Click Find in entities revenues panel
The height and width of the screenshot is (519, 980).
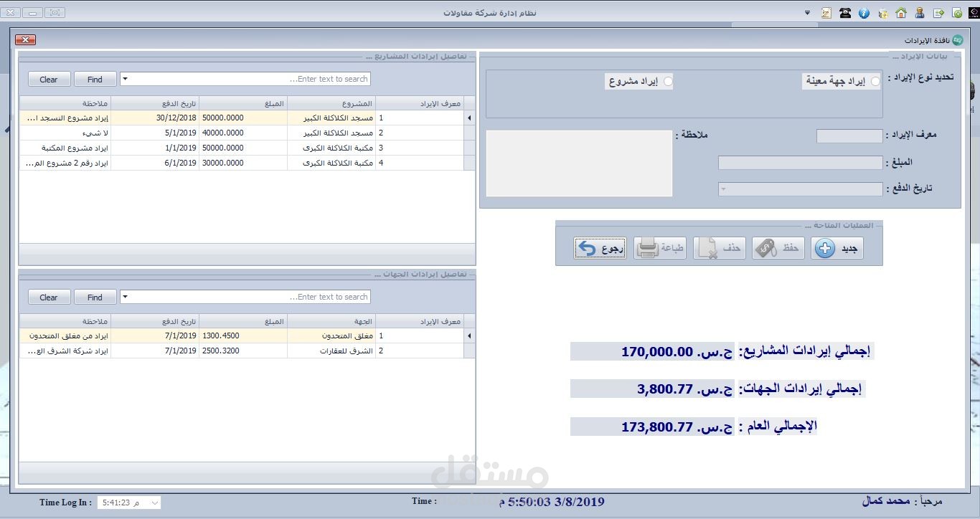click(x=95, y=297)
